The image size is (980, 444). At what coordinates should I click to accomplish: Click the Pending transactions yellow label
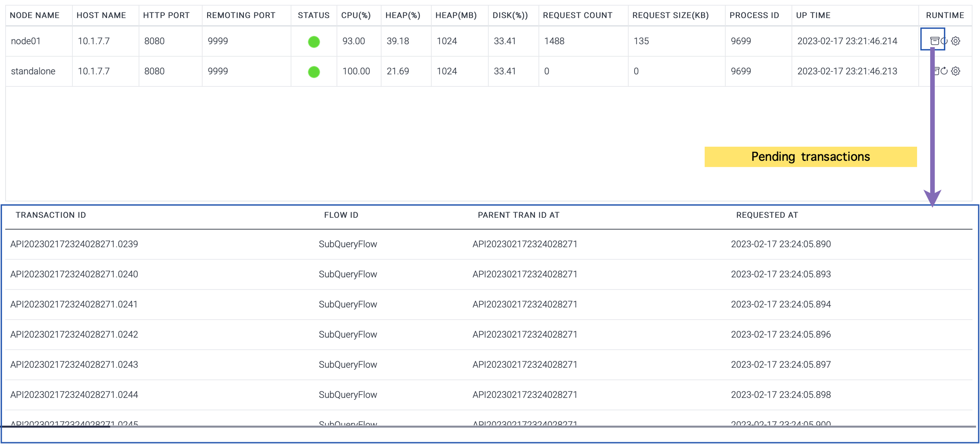click(810, 157)
